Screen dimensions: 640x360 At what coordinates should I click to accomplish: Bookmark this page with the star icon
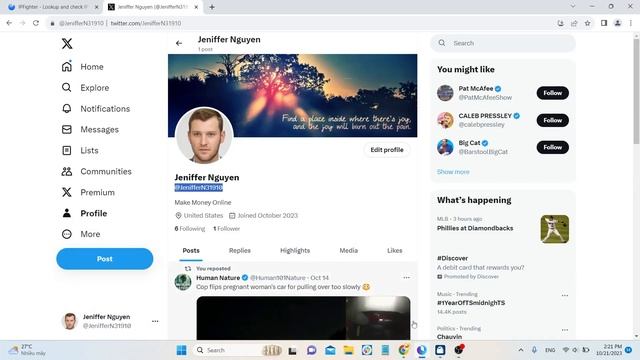(x=587, y=23)
